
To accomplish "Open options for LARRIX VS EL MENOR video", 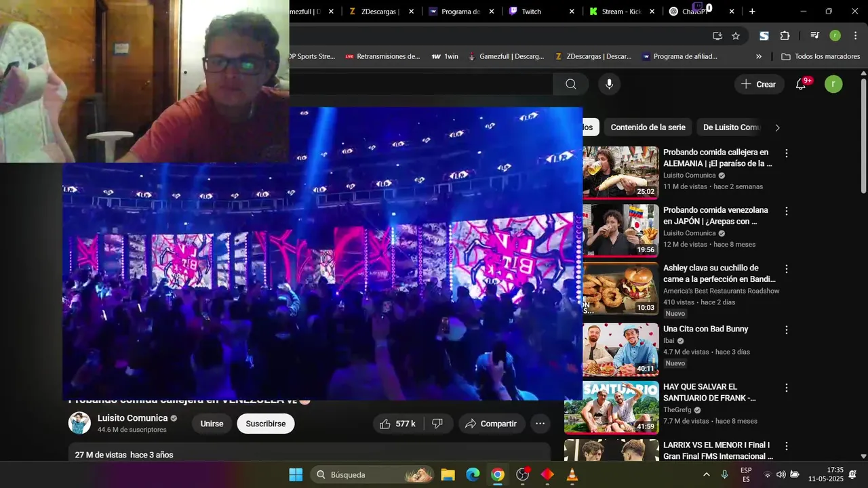I will [x=787, y=446].
